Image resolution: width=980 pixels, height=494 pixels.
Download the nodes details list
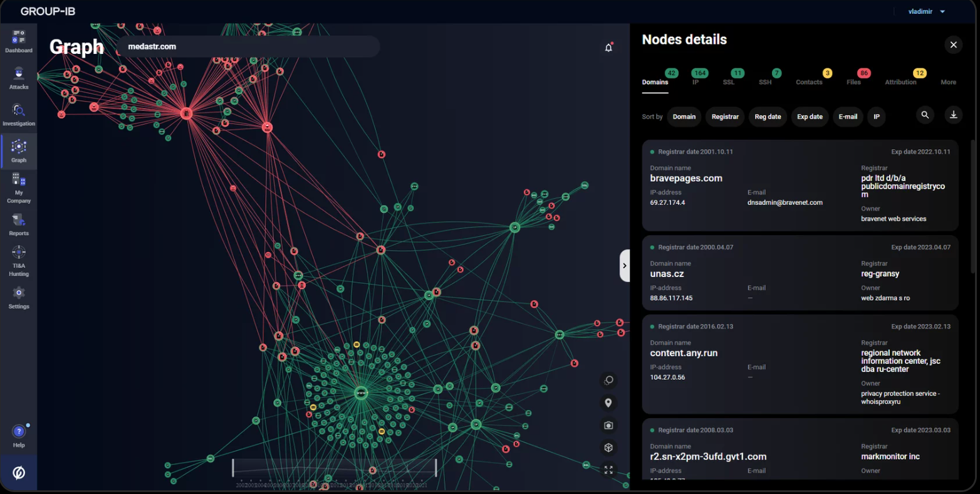tap(953, 115)
